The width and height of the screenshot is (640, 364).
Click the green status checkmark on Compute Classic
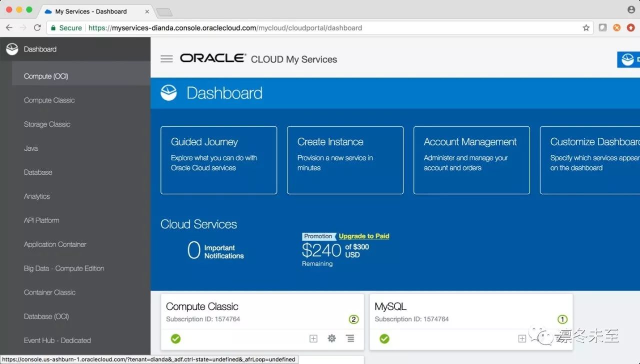(x=175, y=339)
